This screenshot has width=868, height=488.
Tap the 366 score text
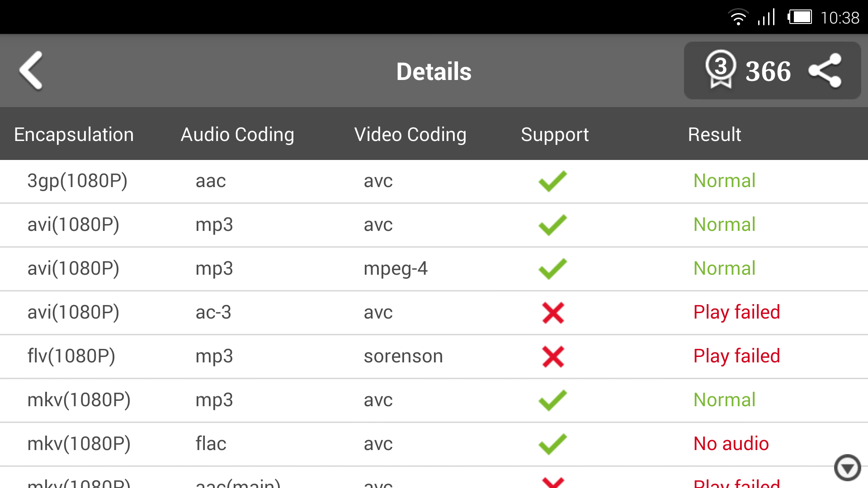click(768, 71)
